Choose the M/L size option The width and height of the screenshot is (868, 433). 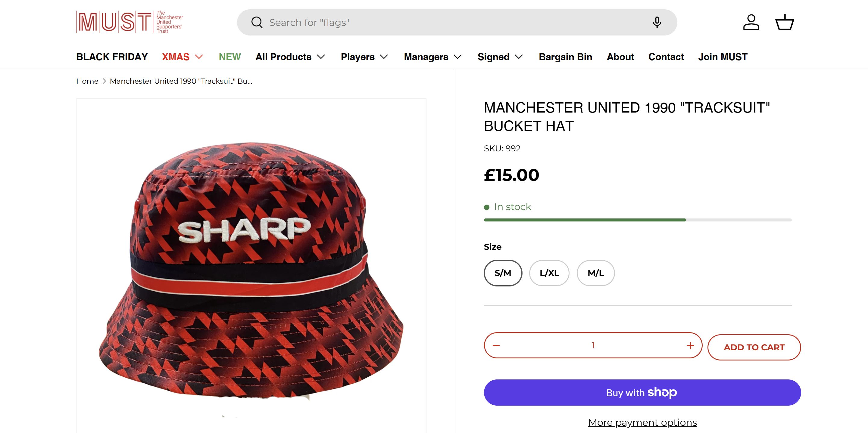(595, 273)
